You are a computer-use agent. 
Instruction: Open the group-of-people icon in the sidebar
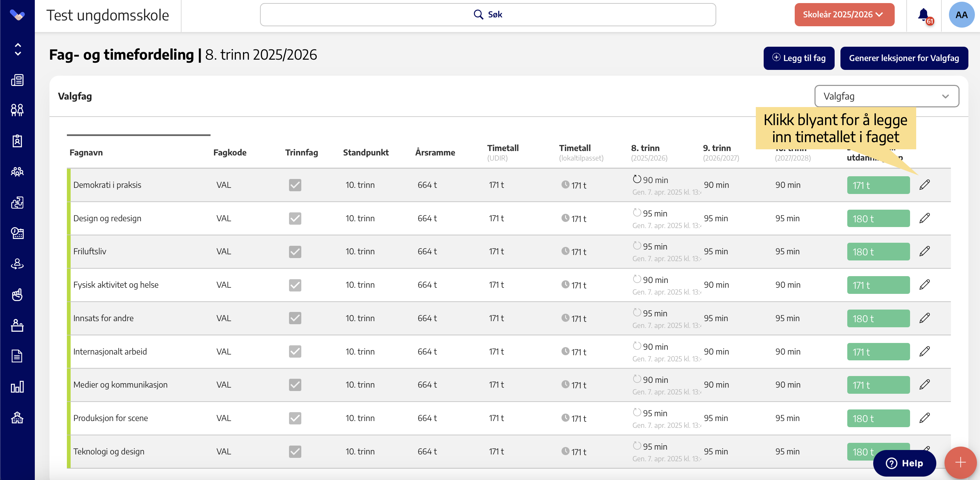[17, 172]
